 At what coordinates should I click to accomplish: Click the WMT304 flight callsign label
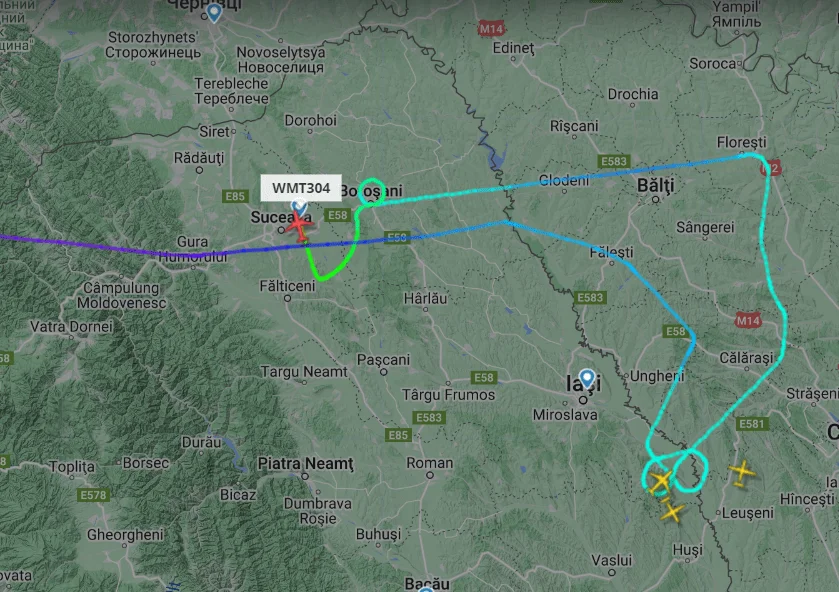(x=301, y=188)
